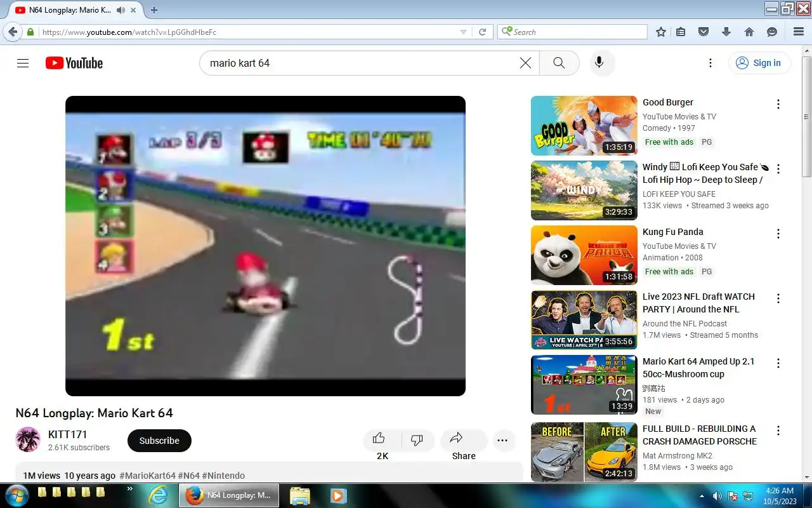Open KITT171 channel name link

(68, 434)
